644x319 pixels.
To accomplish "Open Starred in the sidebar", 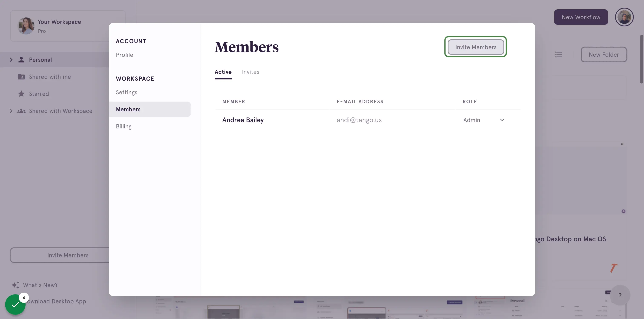I will click(x=39, y=93).
